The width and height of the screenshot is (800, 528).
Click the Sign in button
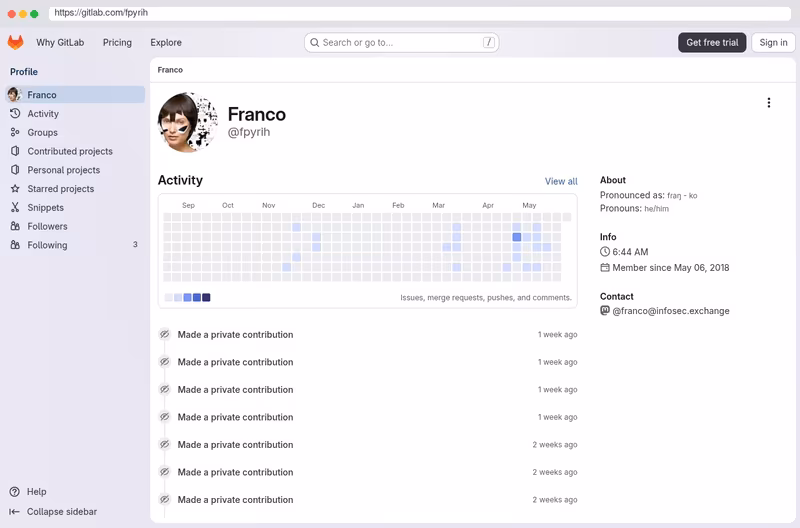[773, 42]
